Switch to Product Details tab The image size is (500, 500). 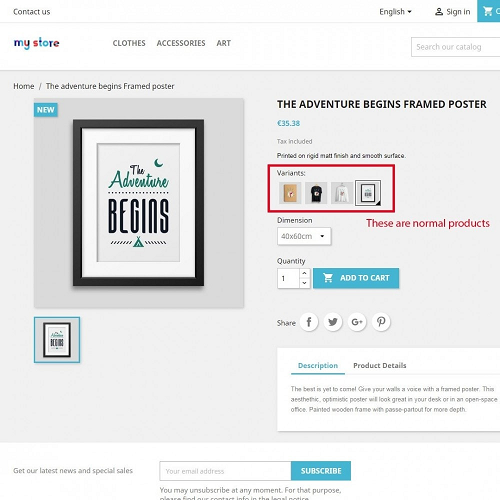(380, 365)
